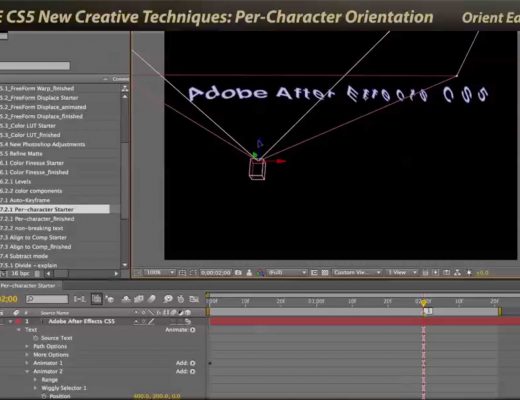Click the Source Name column header
This screenshot has height=400, width=520.
[x=55, y=313]
